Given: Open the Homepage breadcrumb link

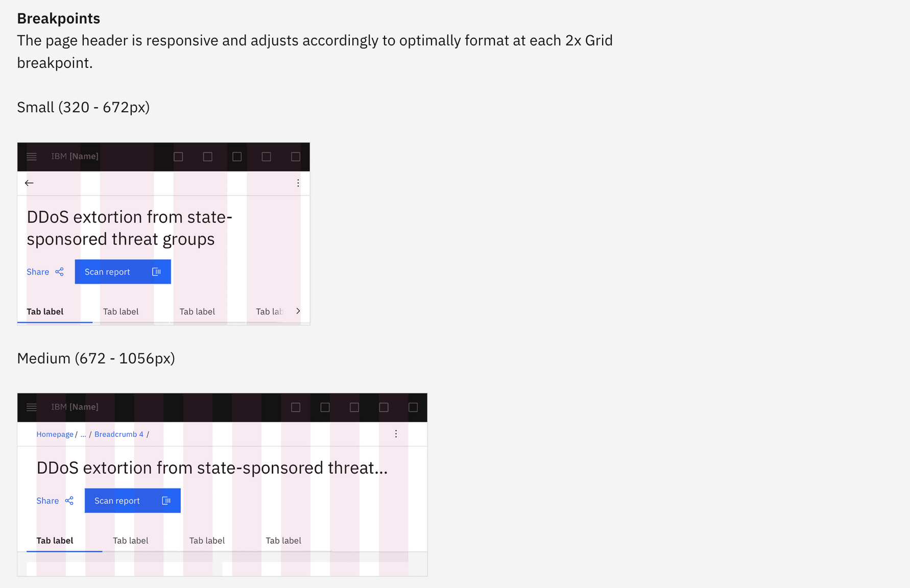Looking at the screenshot, I should [x=55, y=434].
